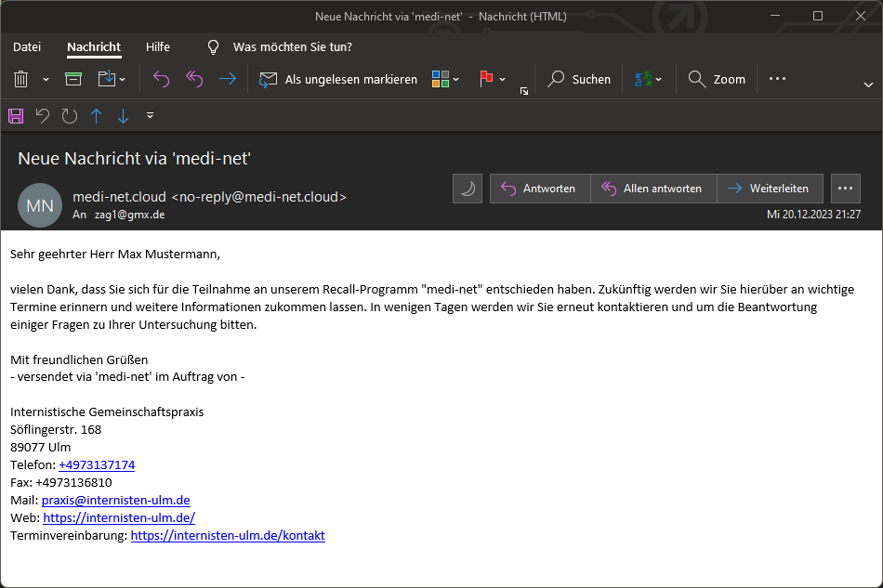The width and height of the screenshot is (883, 588).
Task: Click the Suchen search button
Action: coord(579,79)
